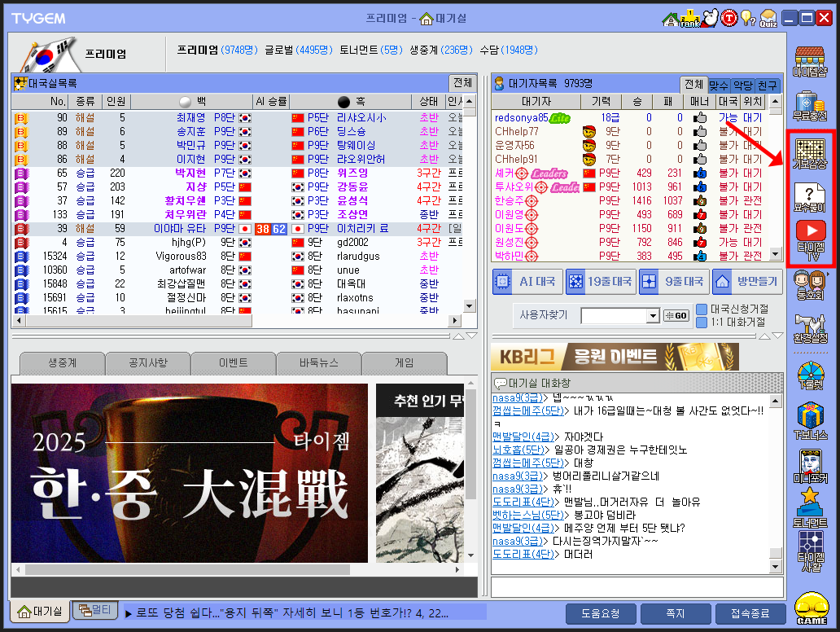Open the 무료충전 free charge icon

point(810,106)
